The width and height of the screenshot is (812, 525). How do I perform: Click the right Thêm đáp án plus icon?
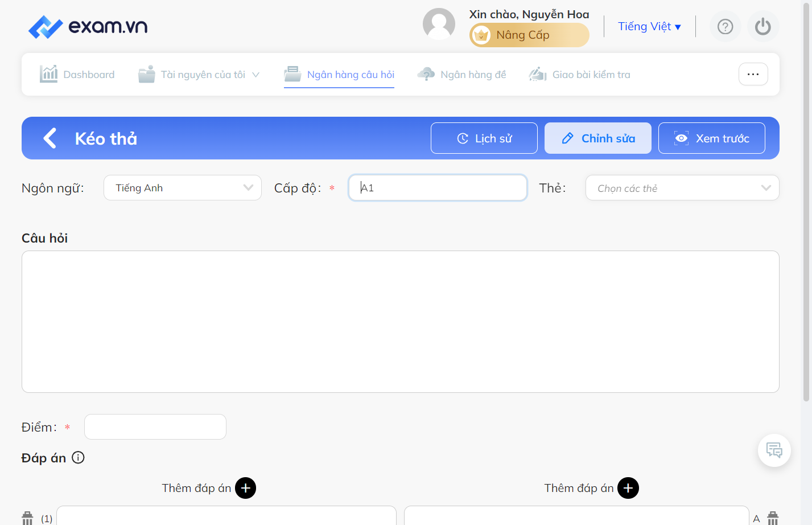[x=628, y=488]
